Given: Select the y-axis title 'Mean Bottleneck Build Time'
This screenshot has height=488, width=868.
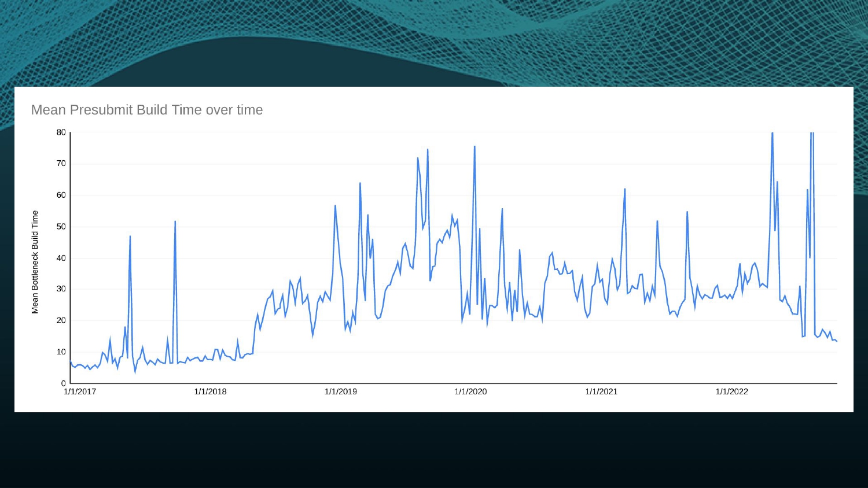Looking at the screenshot, I should click(x=35, y=262).
